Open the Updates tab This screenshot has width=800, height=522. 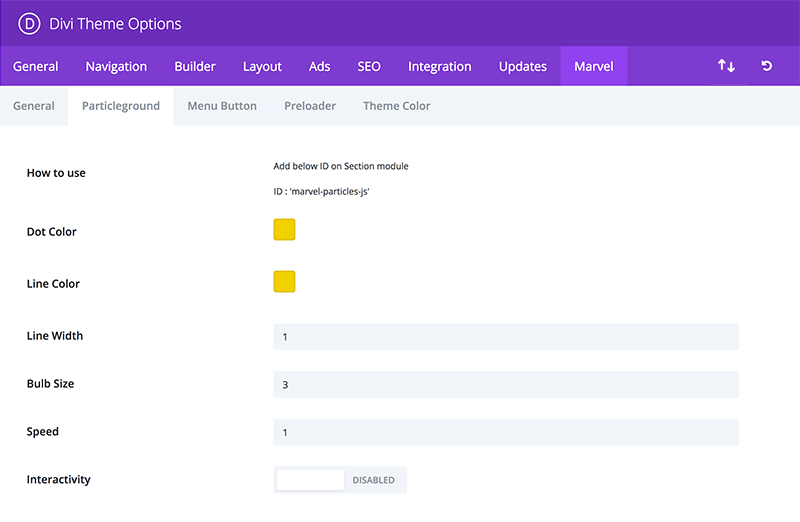coord(522,66)
